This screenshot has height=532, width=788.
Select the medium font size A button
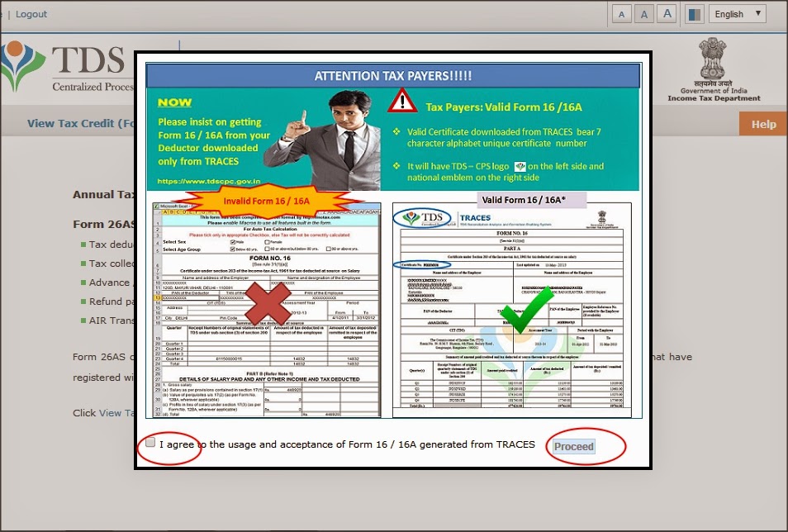click(644, 14)
